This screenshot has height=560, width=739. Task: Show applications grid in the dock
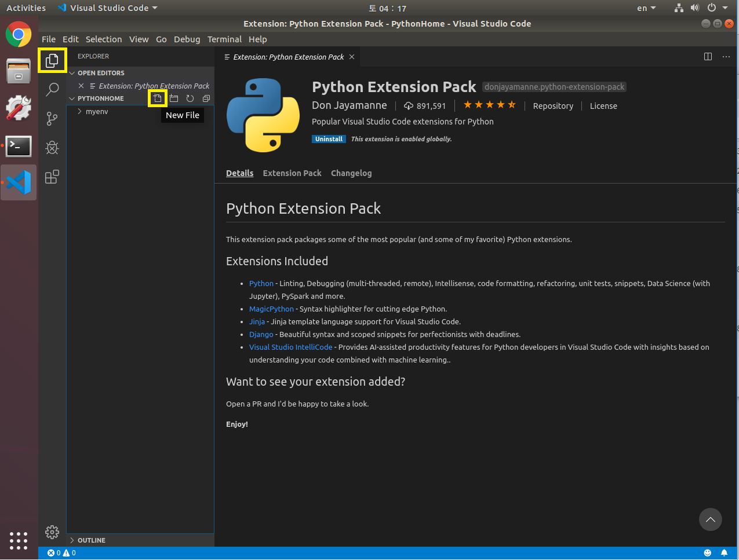click(x=19, y=540)
